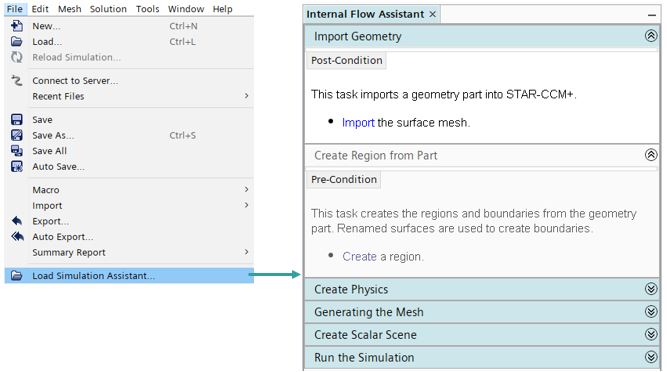Click the New simulation icon
The width and height of the screenshot is (667, 372).
coord(17,26)
